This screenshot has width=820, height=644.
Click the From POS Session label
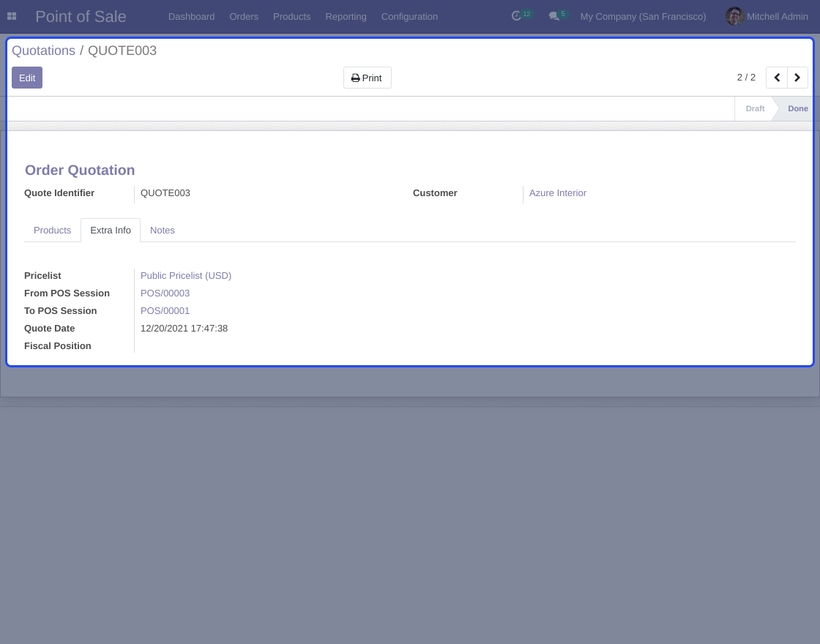coord(67,293)
